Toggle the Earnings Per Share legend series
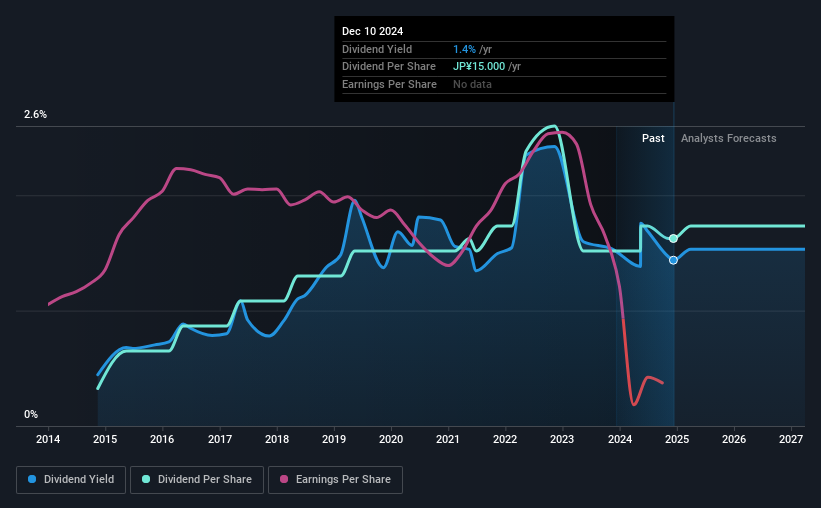 pos(335,479)
